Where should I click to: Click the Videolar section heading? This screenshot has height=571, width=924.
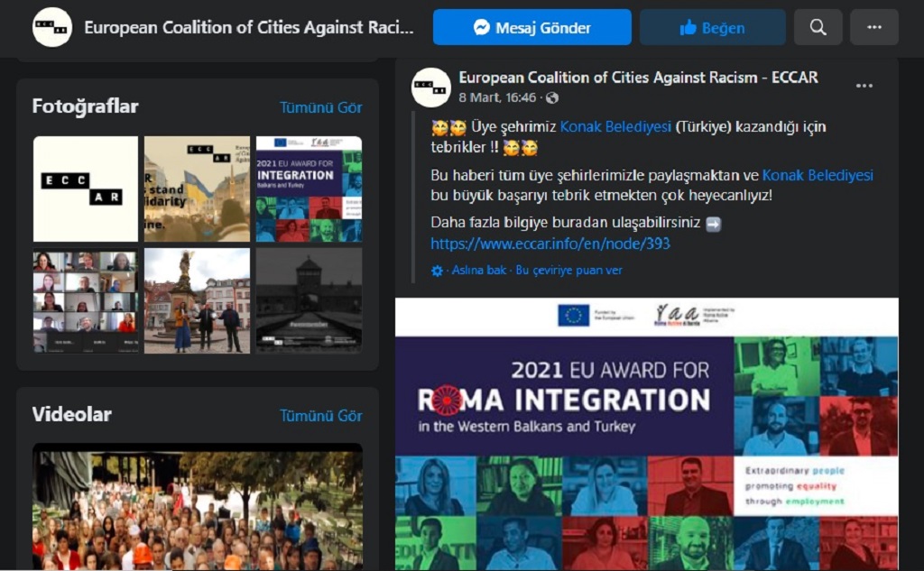point(71,414)
